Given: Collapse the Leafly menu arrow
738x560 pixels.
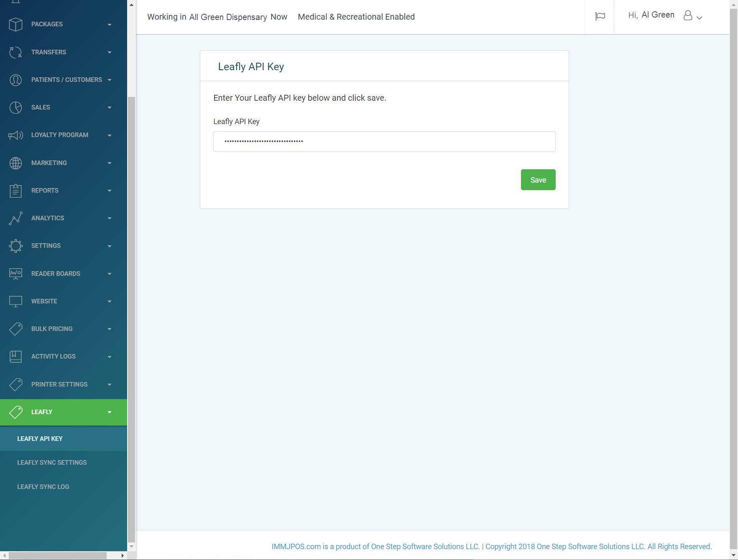Looking at the screenshot, I should click(110, 412).
